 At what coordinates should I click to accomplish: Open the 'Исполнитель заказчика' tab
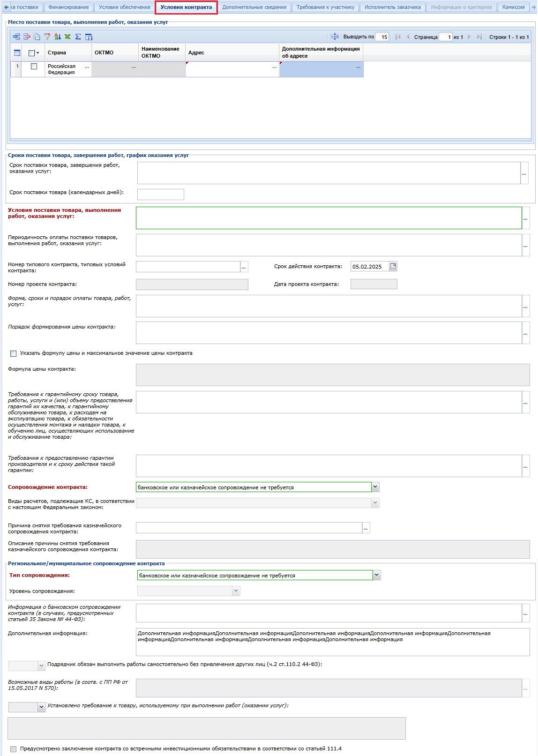pos(393,7)
